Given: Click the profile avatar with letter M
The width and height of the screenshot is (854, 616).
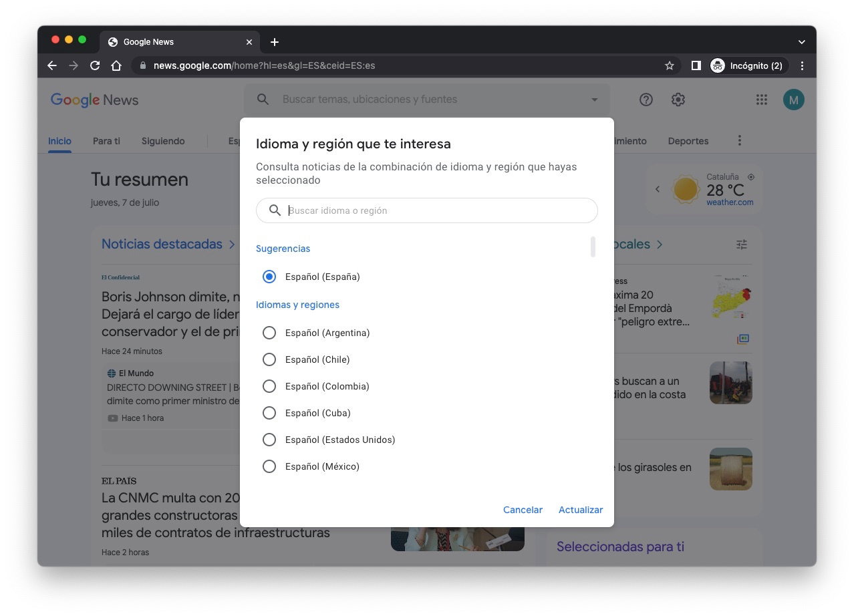Looking at the screenshot, I should (x=794, y=99).
